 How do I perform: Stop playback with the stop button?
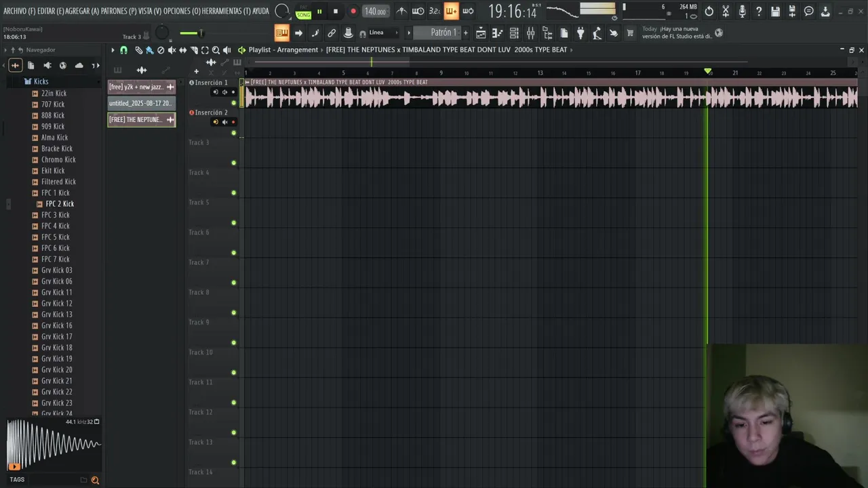tap(335, 12)
